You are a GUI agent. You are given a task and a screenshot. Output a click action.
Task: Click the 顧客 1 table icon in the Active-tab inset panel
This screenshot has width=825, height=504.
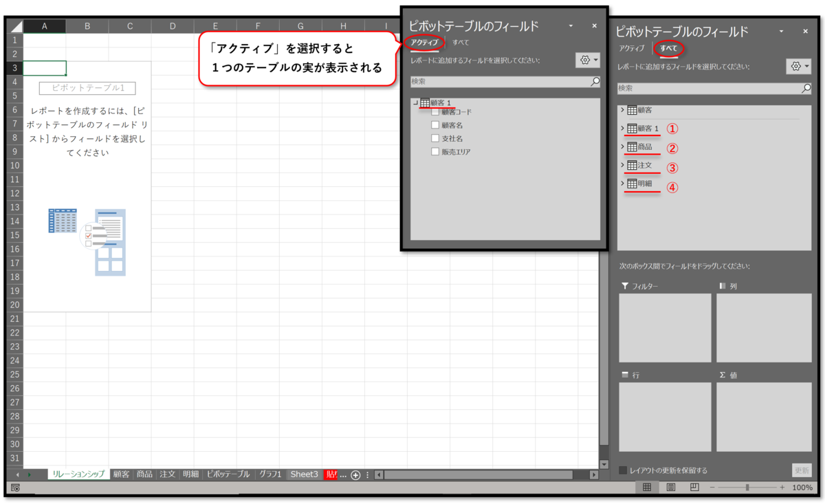[425, 103]
